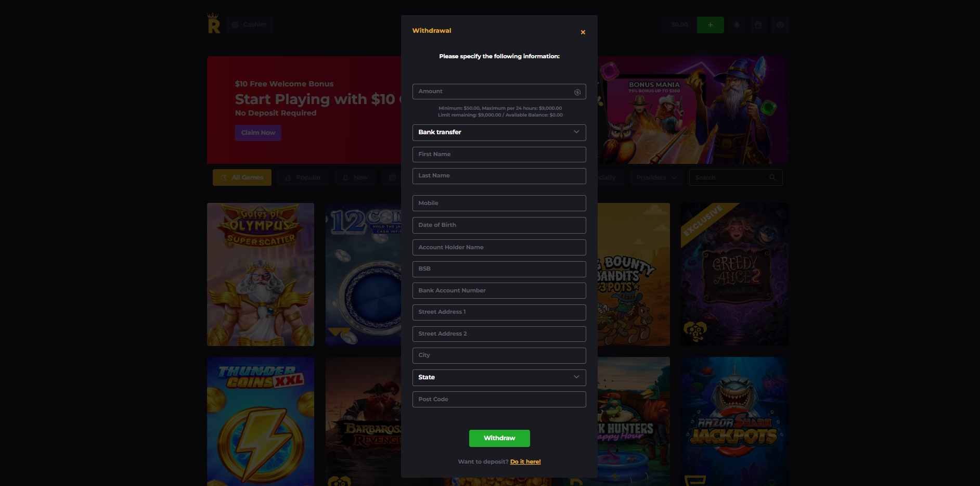Click the green Withdraw button
Screen dimensions: 980x486
pyautogui.click(x=499, y=438)
